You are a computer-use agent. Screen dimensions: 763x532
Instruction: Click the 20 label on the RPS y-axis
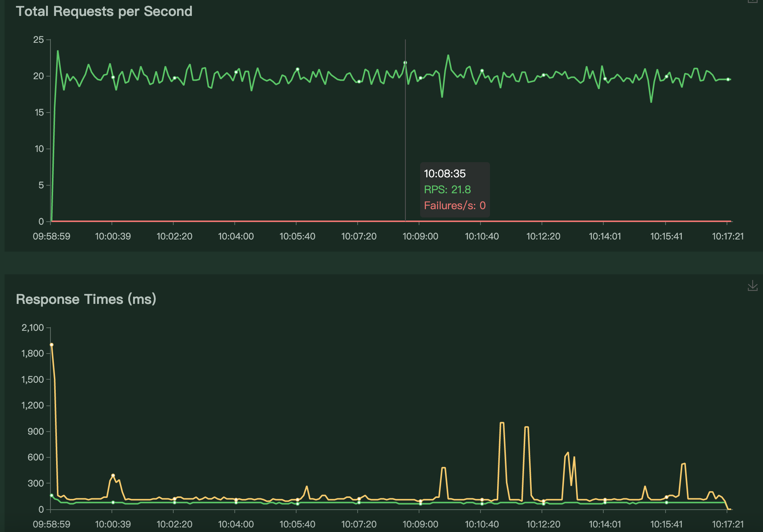click(x=39, y=76)
